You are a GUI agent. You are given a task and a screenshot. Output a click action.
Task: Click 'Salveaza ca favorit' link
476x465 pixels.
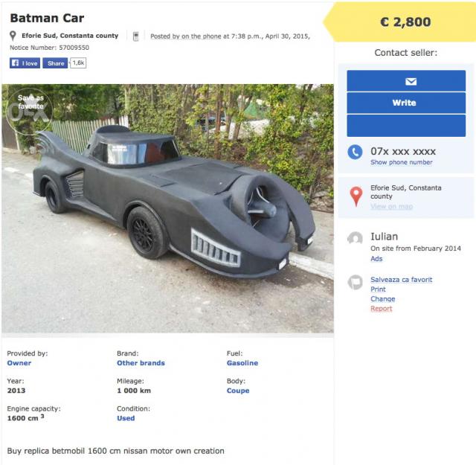[401, 280]
